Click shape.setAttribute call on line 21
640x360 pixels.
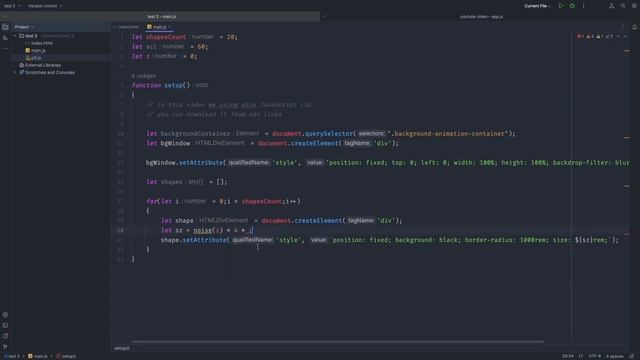195,240
